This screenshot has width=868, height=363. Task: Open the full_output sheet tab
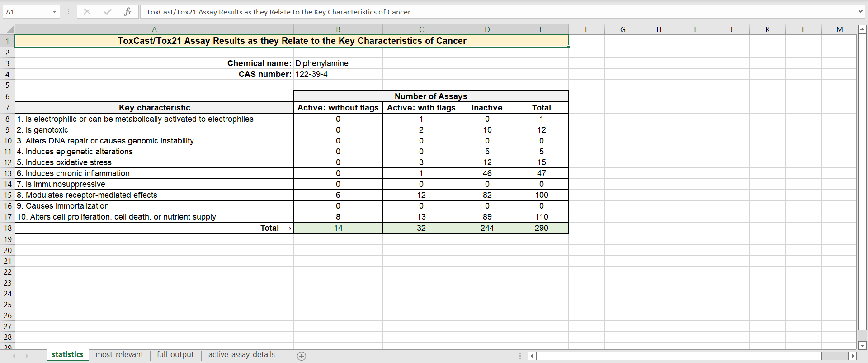coord(175,355)
